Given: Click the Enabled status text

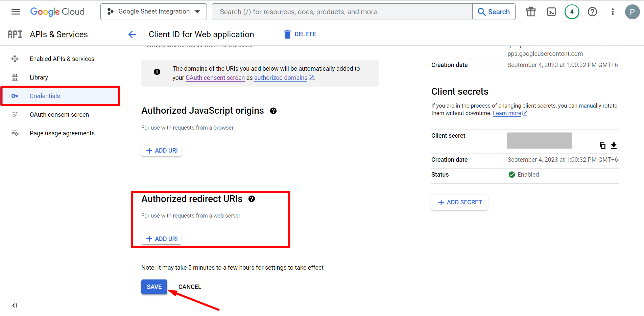Looking at the screenshot, I should coord(528,175).
